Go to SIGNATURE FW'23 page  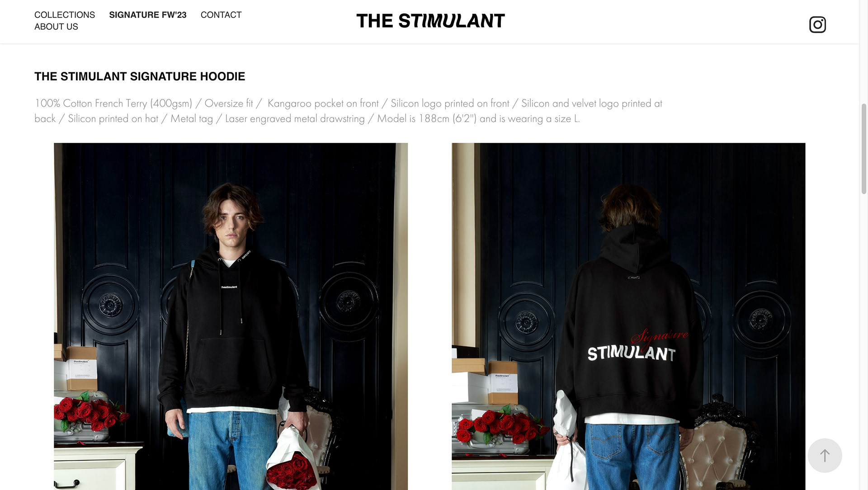(148, 15)
